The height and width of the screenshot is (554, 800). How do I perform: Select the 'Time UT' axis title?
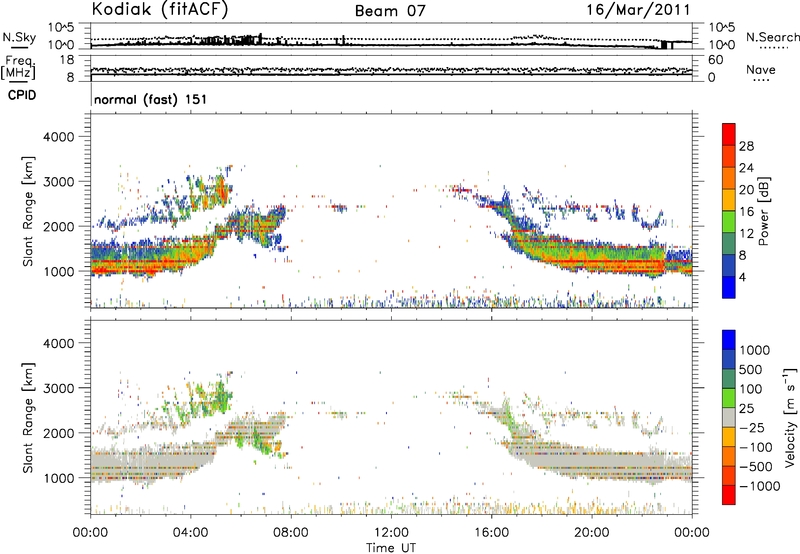pyautogui.click(x=391, y=548)
